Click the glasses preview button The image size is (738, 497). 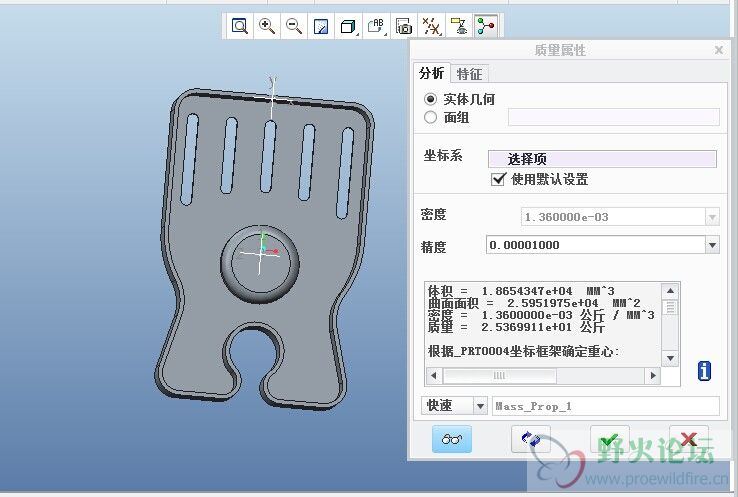coord(452,439)
